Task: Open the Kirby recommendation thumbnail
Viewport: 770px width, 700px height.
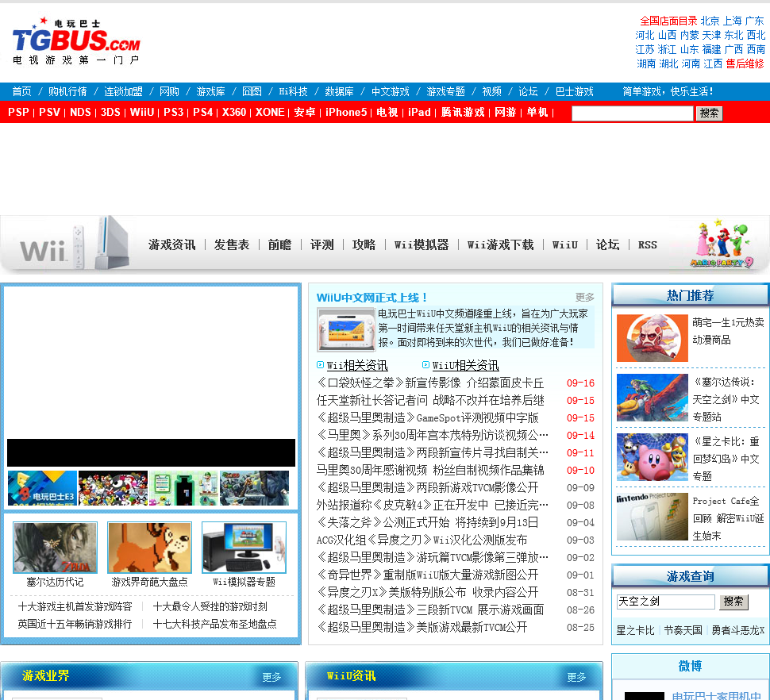Action: (x=653, y=457)
